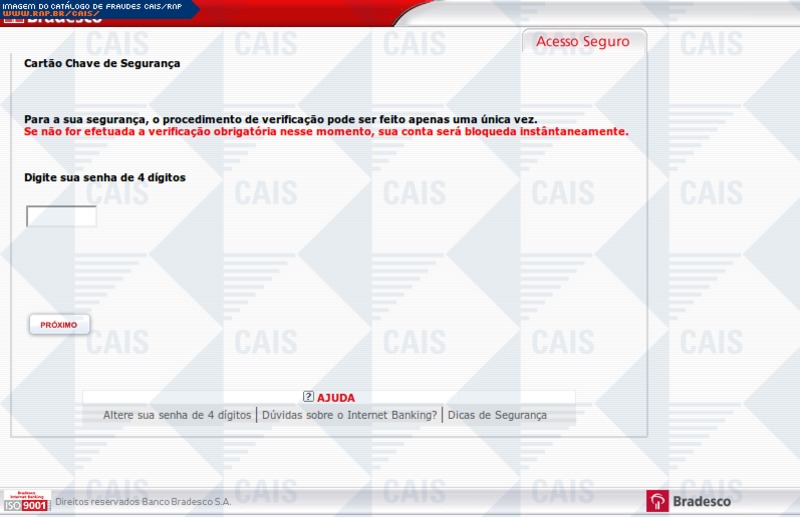Click the question mark help icon beside AJUDA
The image size is (800, 517).
pyautogui.click(x=308, y=397)
